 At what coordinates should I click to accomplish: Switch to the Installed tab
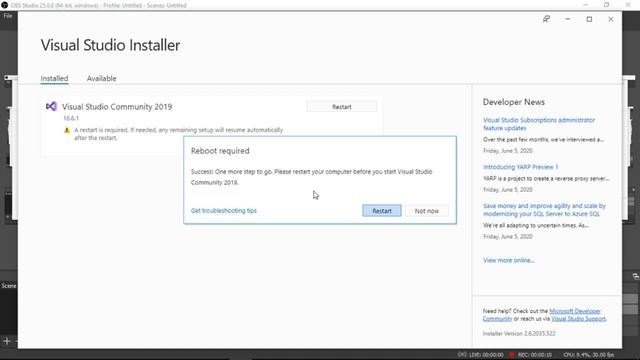54,78
